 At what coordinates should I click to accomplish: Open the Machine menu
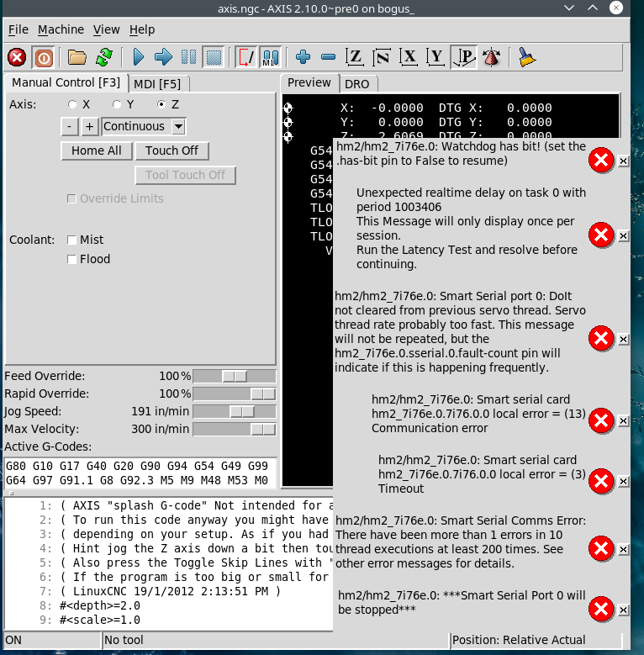point(61,29)
